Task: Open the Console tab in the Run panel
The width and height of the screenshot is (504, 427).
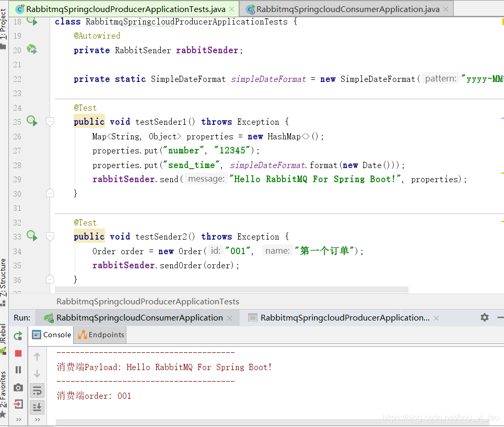Action: (51, 335)
